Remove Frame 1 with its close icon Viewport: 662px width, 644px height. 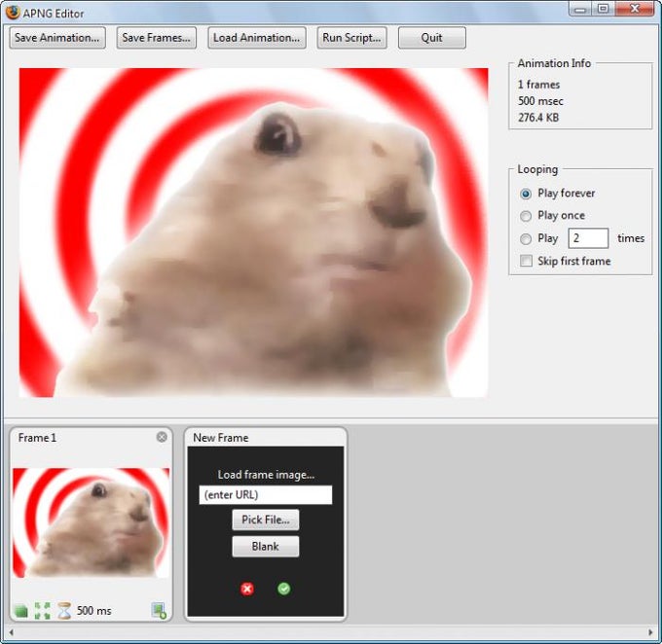click(162, 437)
